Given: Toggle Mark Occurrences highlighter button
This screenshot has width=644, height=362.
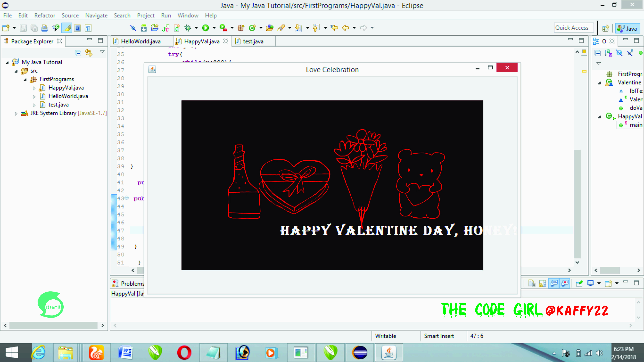Looking at the screenshot, I should tap(67, 28).
